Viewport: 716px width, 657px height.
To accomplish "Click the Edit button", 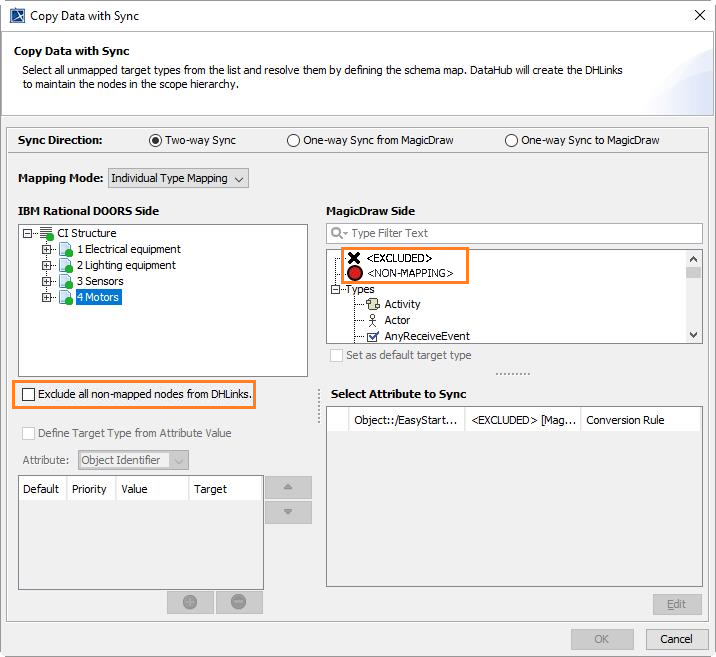I will tap(677, 604).
